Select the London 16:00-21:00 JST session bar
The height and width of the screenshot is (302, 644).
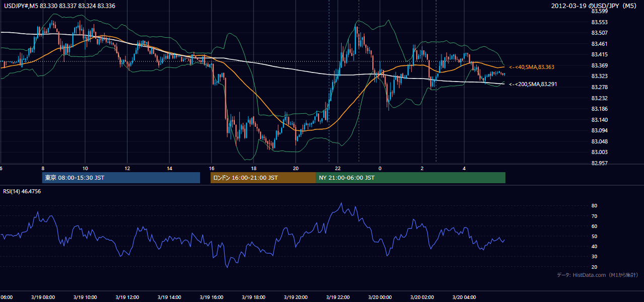click(263, 178)
